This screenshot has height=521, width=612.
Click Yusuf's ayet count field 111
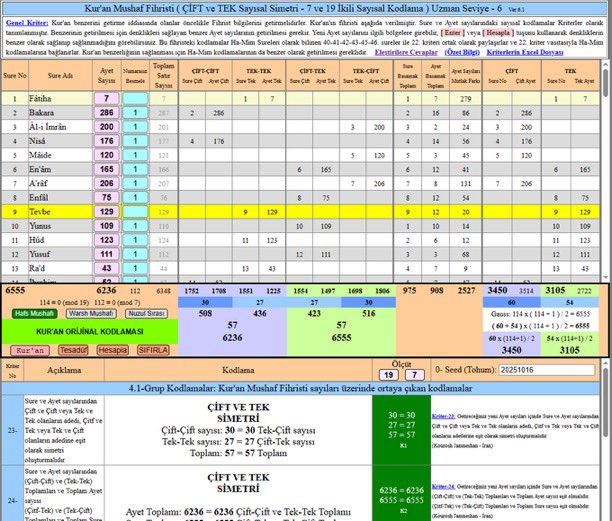point(107,254)
